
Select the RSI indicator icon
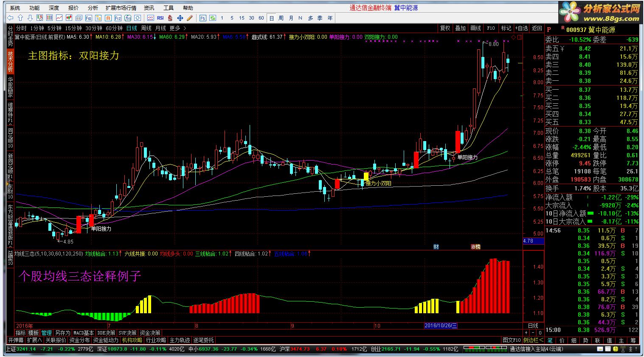[160, 18]
